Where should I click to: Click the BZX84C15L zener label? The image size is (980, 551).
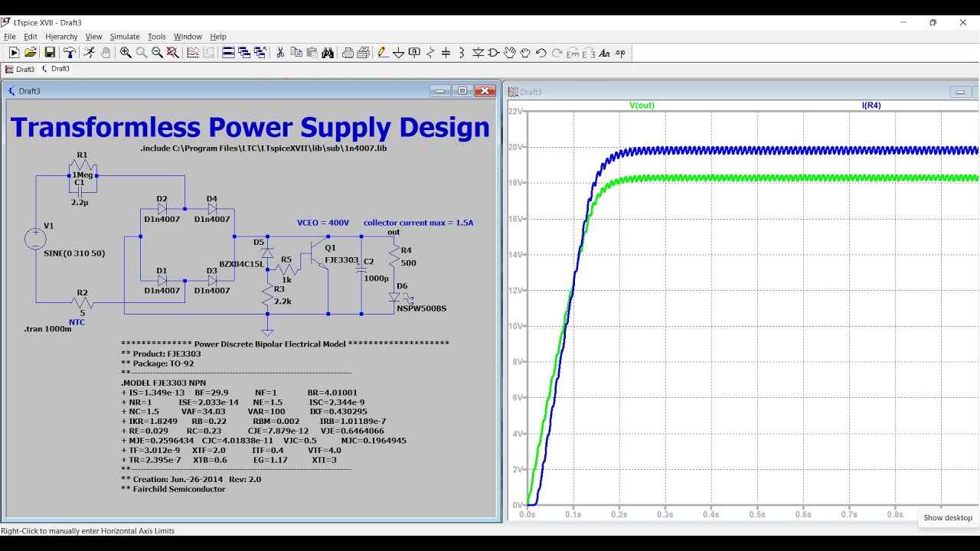241,264
